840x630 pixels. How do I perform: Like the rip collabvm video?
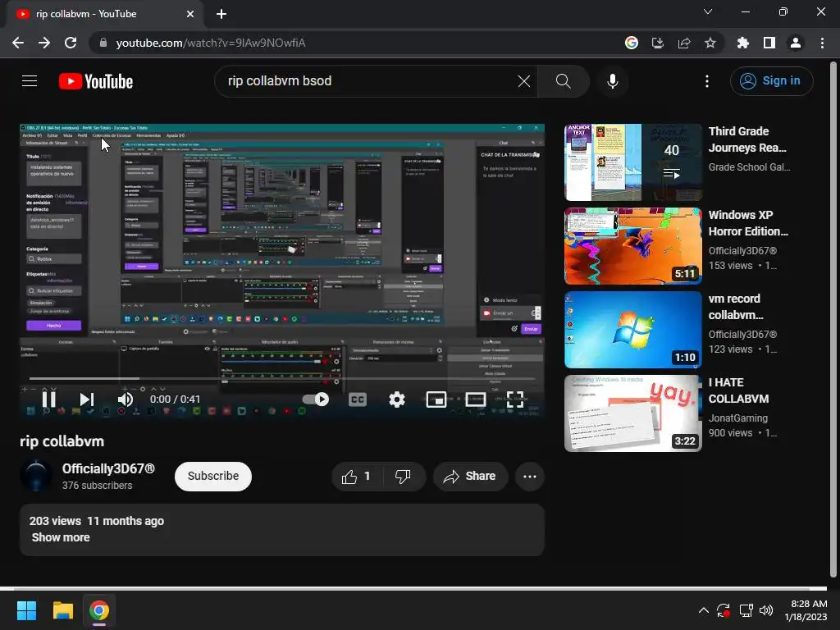click(x=358, y=477)
